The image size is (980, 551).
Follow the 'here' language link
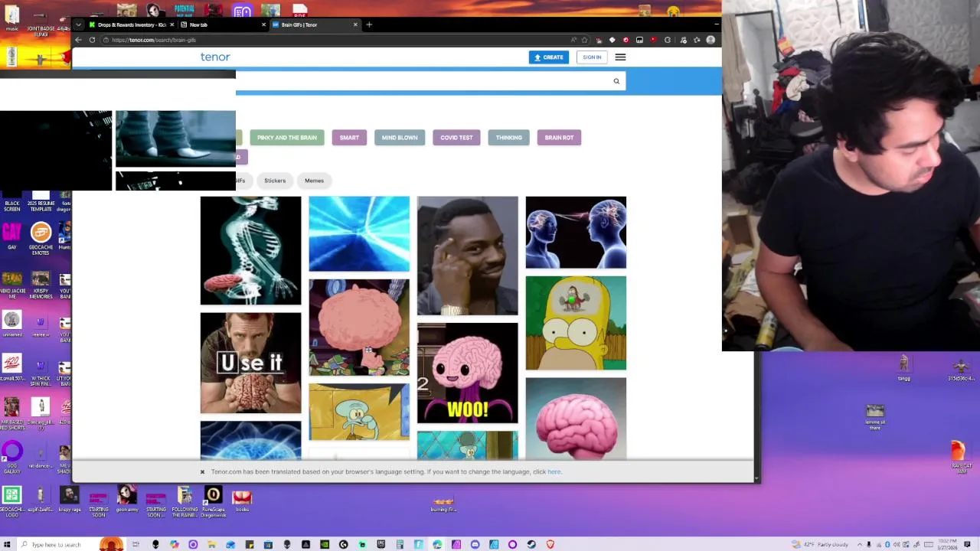tap(554, 471)
